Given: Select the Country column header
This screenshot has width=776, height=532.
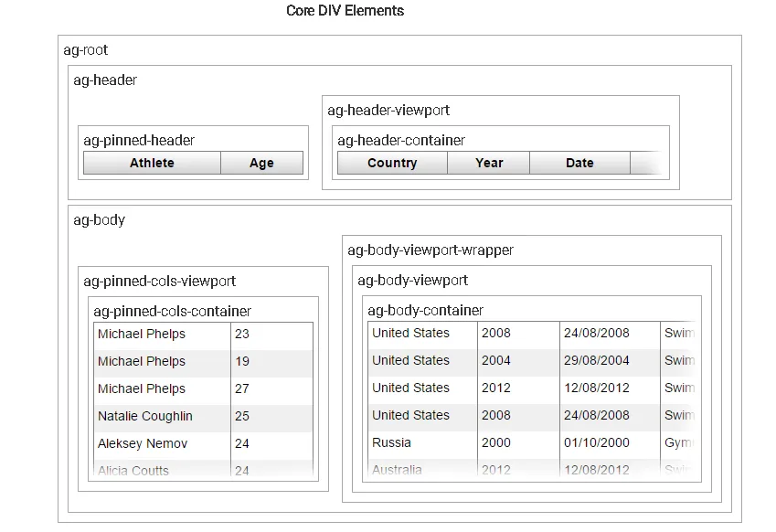Looking at the screenshot, I should pos(392,163).
